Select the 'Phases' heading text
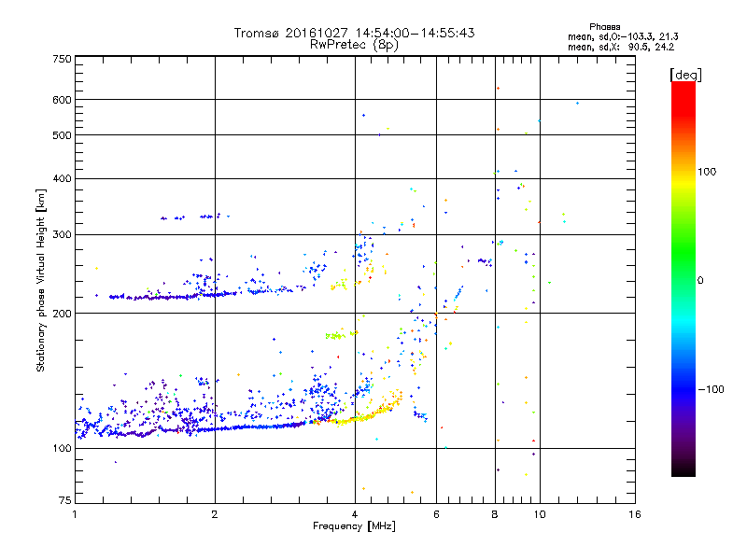Image resolution: width=747 pixels, height=560 pixels. (604, 27)
